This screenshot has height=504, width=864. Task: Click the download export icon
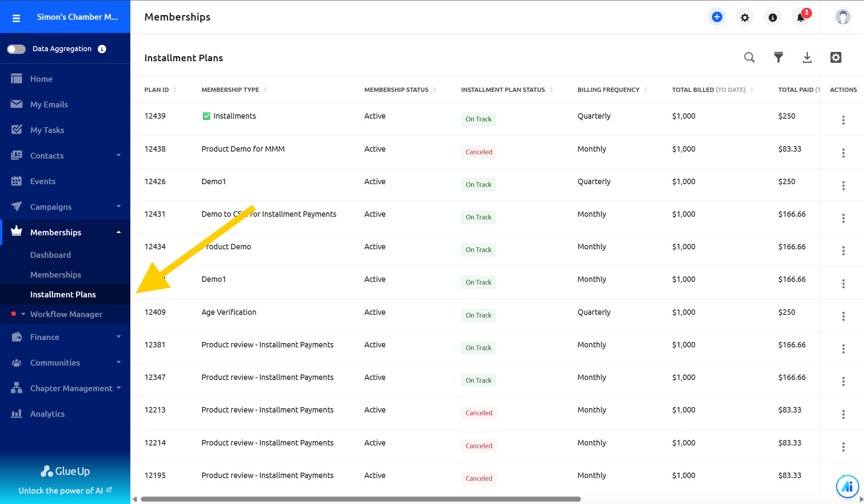click(807, 57)
